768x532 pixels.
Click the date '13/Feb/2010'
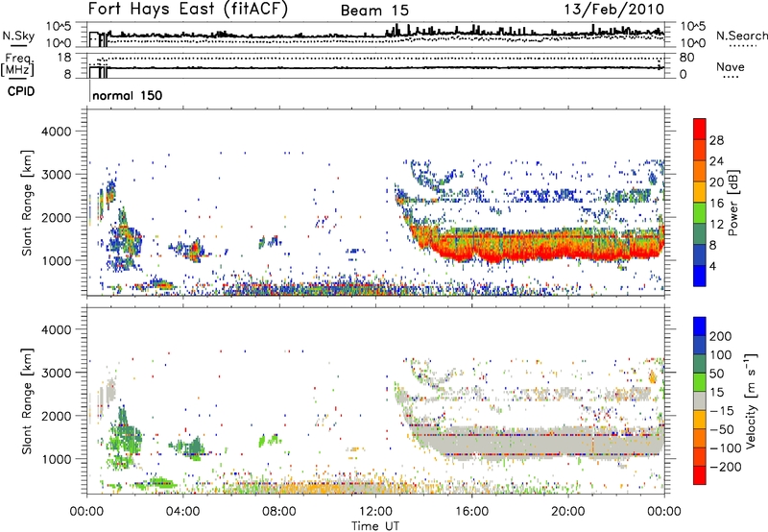pos(614,10)
